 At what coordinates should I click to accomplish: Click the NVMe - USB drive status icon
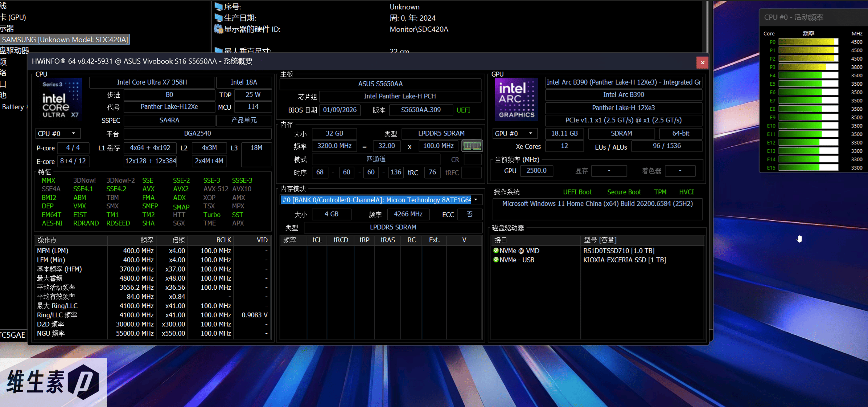pos(496,260)
